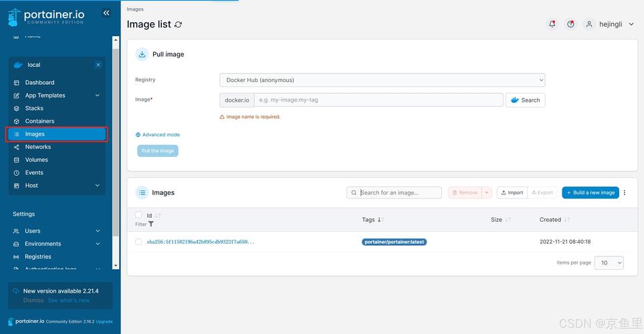The image size is (644, 334).
Task: Click the Dashboard icon
Action: coord(17,82)
